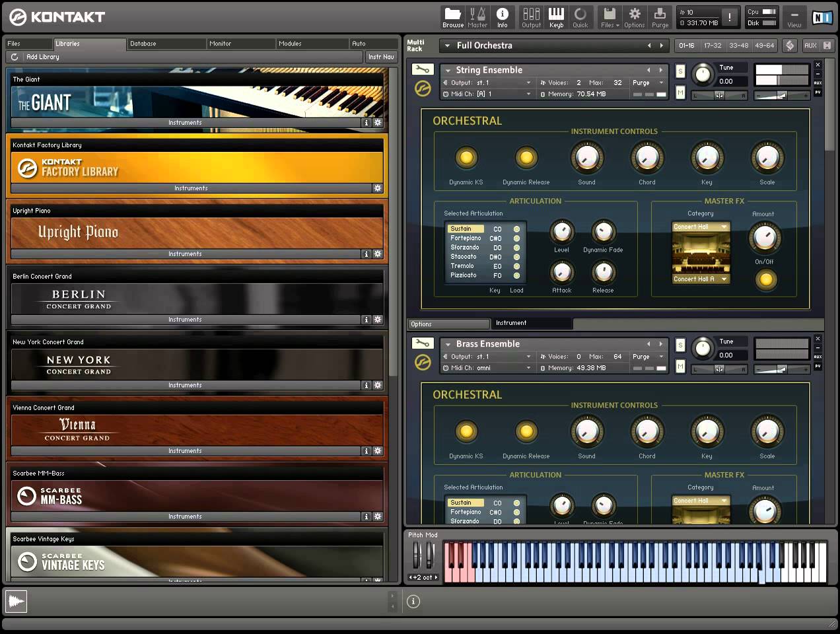Open String Ensemble Concert Hall A preset dropdown
This screenshot has width=840, height=634.
[x=701, y=279]
